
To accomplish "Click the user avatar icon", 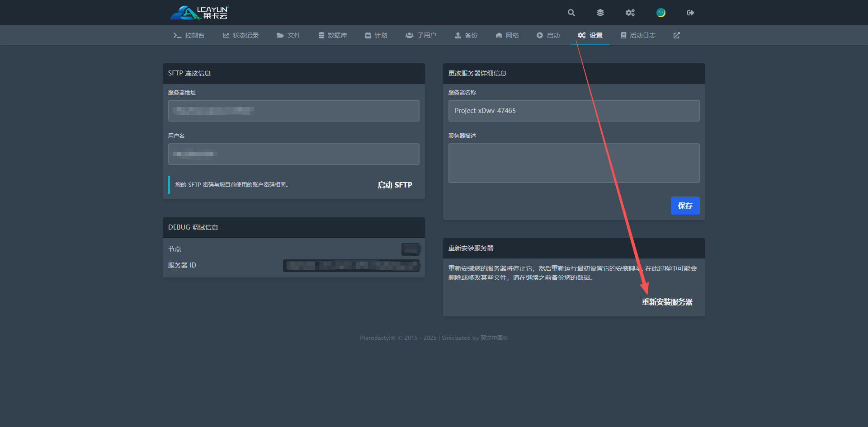I will [x=660, y=13].
